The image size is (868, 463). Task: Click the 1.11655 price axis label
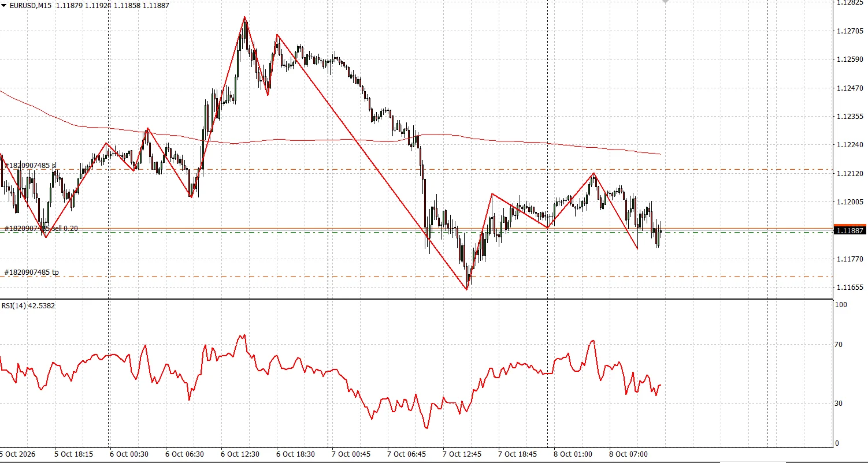tap(850, 287)
